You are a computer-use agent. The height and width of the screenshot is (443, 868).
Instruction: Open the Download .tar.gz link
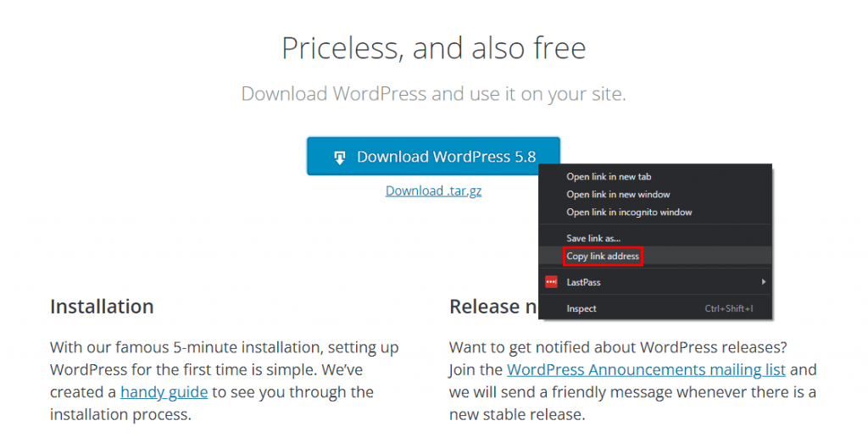pyautogui.click(x=433, y=191)
